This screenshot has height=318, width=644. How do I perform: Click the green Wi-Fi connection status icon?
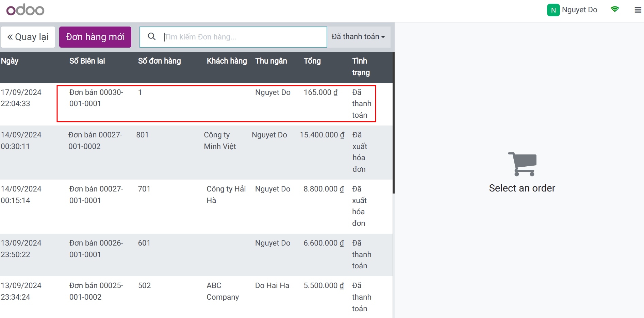[x=614, y=10]
